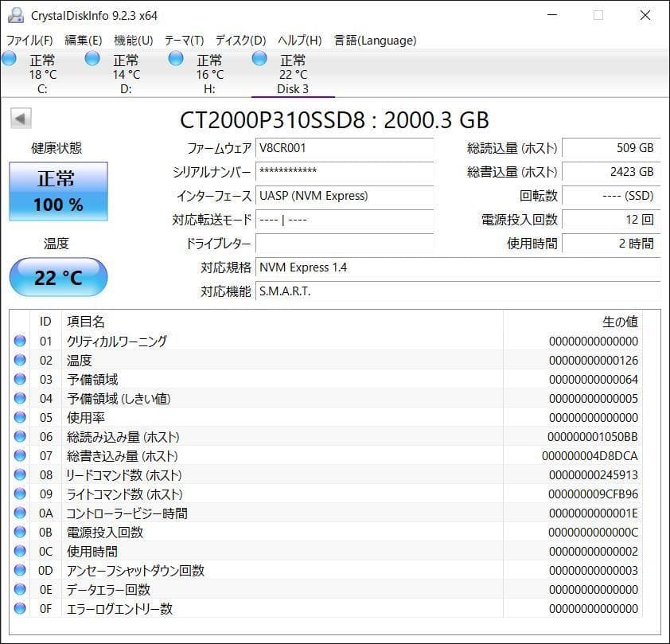Click the UASP (NVM Express) interface field
Image resolution: width=670 pixels, height=644 pixels.
coord(345,196)
